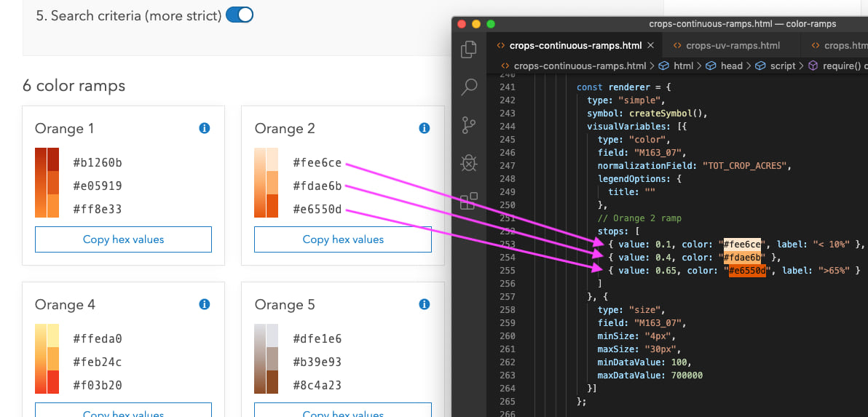Open the Search icon in VS Code sidebar

pyautogui.click(x=469, y=87)
